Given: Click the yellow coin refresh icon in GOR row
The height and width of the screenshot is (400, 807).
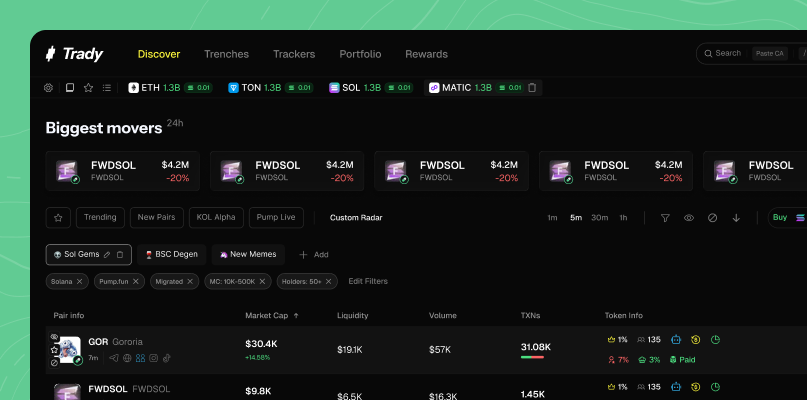Looking at the screenshot, I should click(x=696, y=340).
